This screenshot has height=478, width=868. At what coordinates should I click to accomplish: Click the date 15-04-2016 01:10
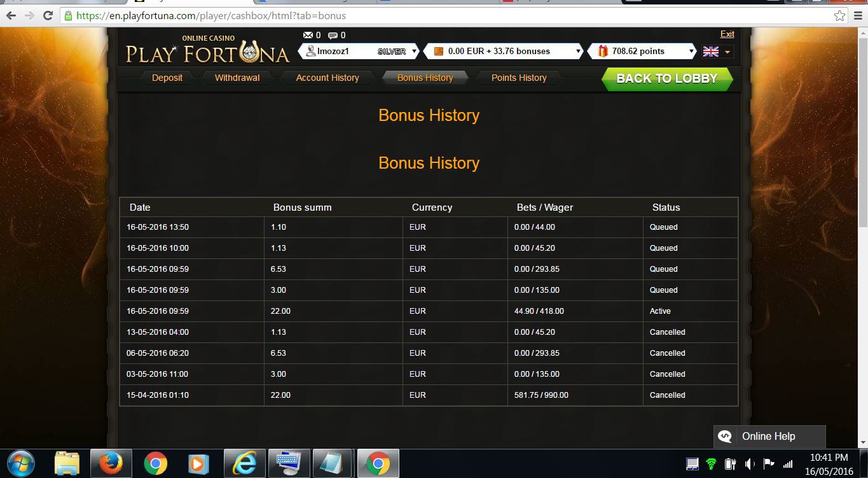click(158, 395)
